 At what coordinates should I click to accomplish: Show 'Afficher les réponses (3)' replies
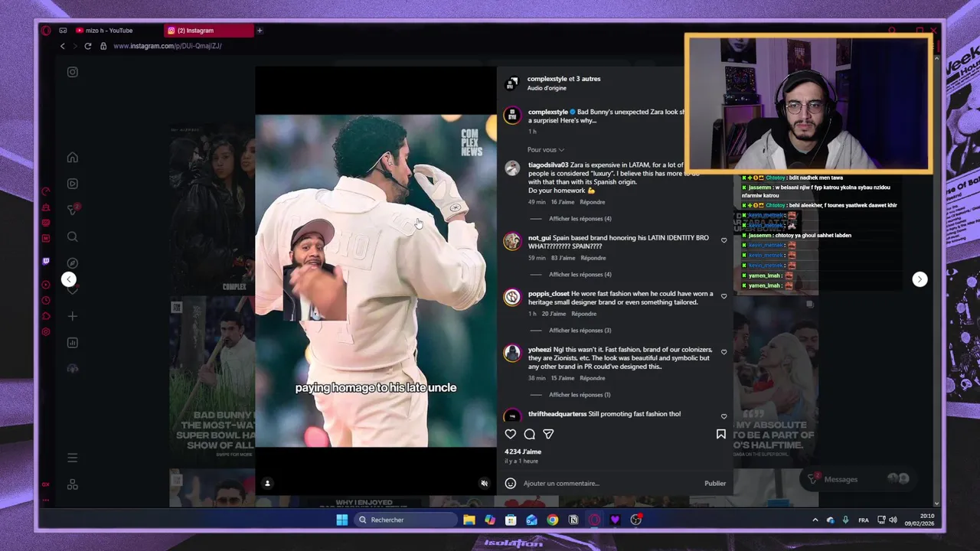[x=580, y=331]
